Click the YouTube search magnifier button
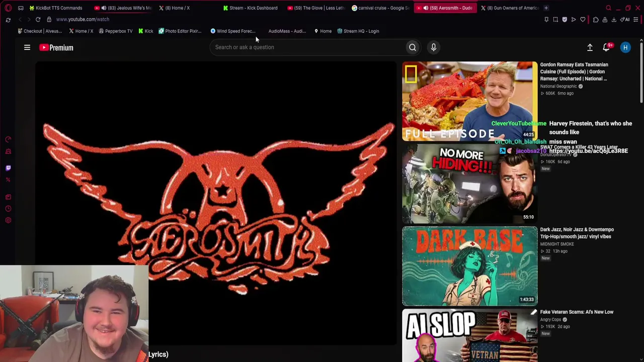 (413, 47)
